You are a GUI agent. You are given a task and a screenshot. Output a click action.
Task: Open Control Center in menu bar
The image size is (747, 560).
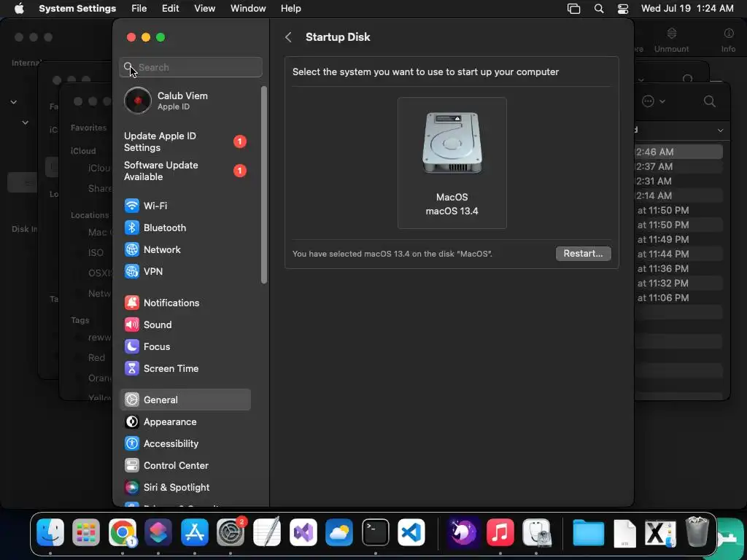pyautogui.click(x=623, y=9)
